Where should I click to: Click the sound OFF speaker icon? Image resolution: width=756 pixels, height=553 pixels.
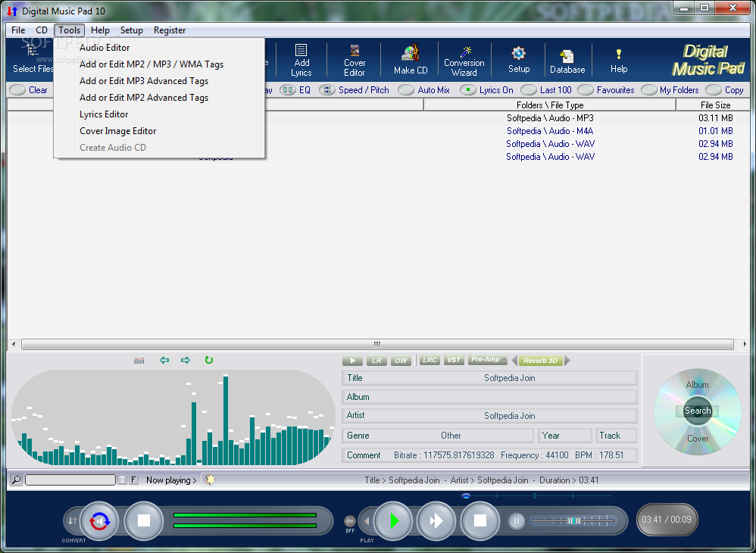click(350, 521)
